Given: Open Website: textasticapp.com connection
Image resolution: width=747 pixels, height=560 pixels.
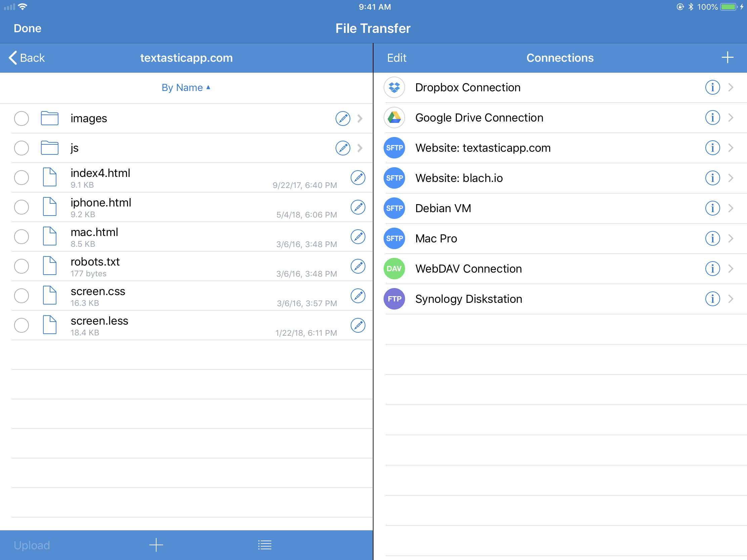Looking at the screenshot, I should (x=560, y=148).
